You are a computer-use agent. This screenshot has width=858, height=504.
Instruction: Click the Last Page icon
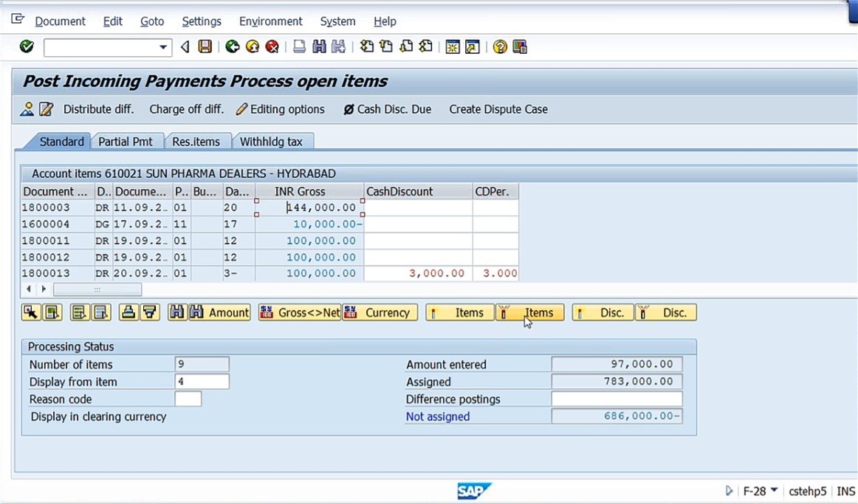point(426,47)
